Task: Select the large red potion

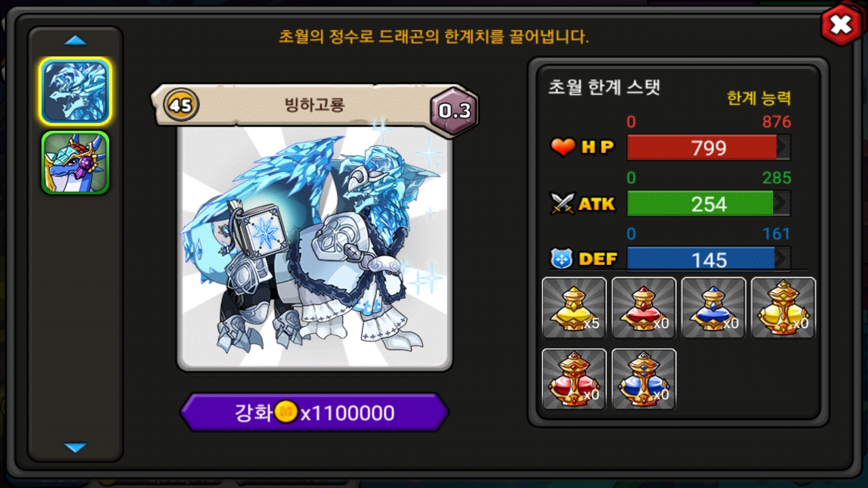Action: 574,379
